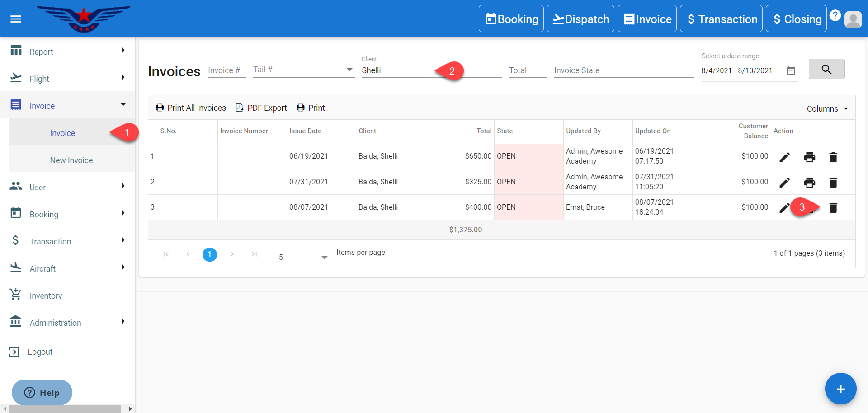
Task: Click the Dispatch button in header
Action: pyautogui.click(x=580, y=19)
